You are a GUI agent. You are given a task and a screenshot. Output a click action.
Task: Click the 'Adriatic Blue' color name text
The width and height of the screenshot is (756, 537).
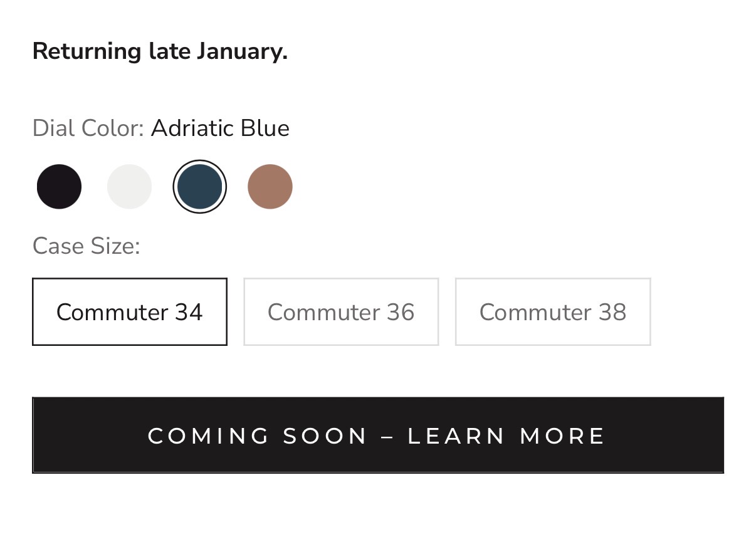tap(220, 128)
